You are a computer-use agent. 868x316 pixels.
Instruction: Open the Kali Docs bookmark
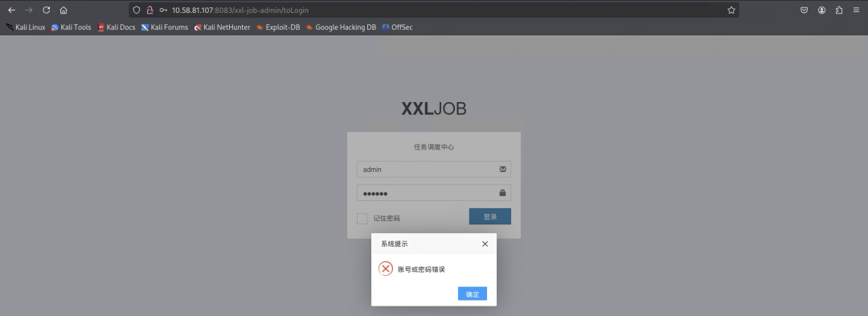[117, 27]
